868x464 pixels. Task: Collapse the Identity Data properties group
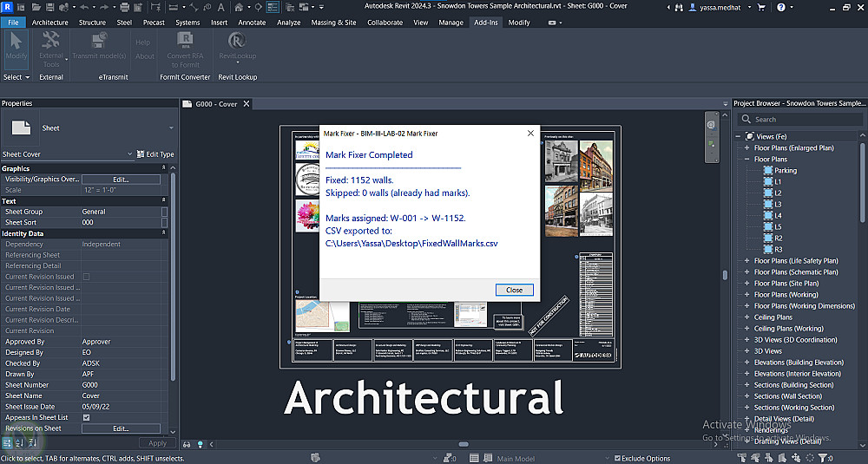click(x=164, y=233)
